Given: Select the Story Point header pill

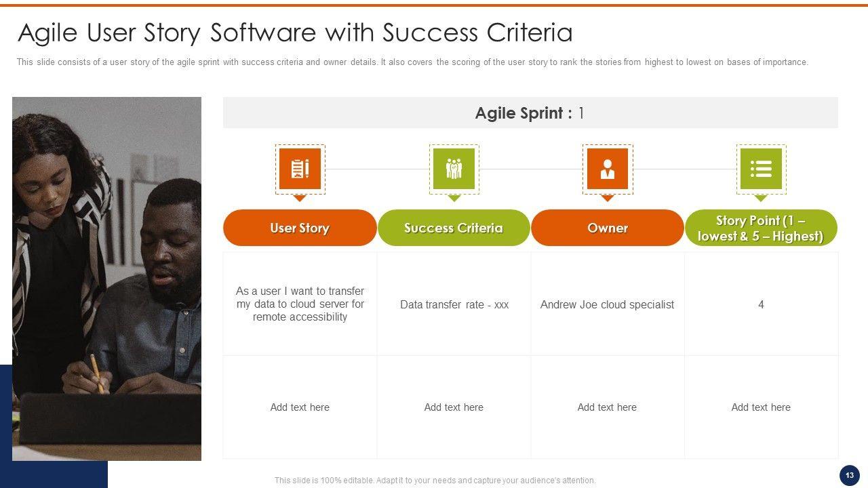Looking at the screenshot, I should (x=761, y=228).
